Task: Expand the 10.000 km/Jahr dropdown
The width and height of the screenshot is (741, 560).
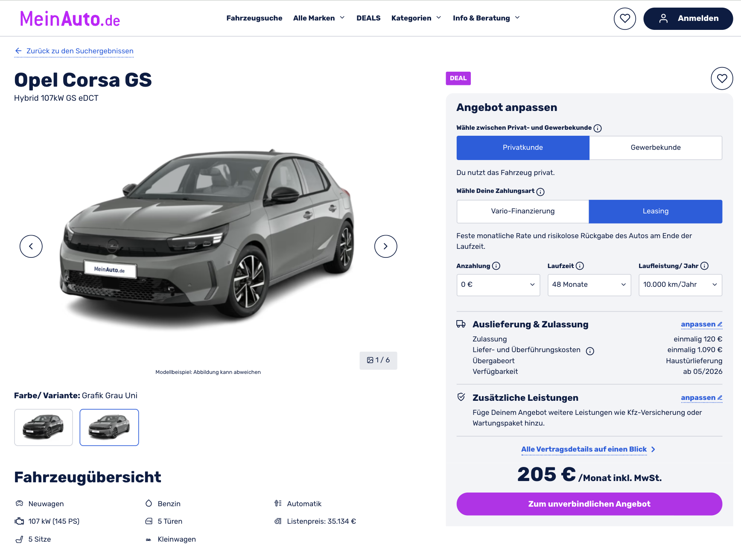Action: pyautogui.click(x=680, y=285)
